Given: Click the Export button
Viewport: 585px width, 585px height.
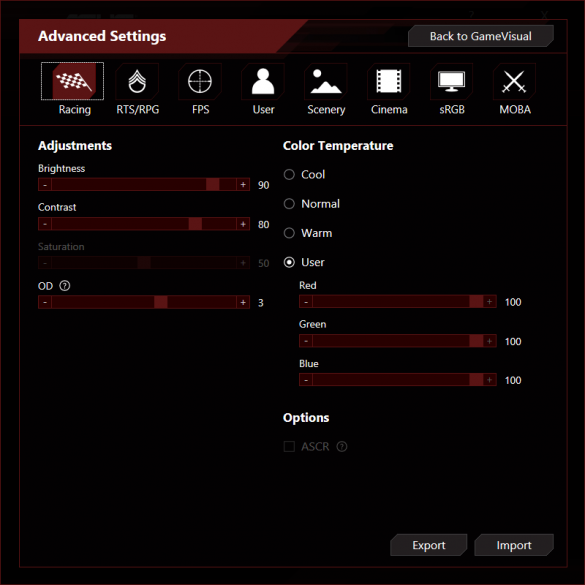Looking at the screenshot, I should coord(429,545).
